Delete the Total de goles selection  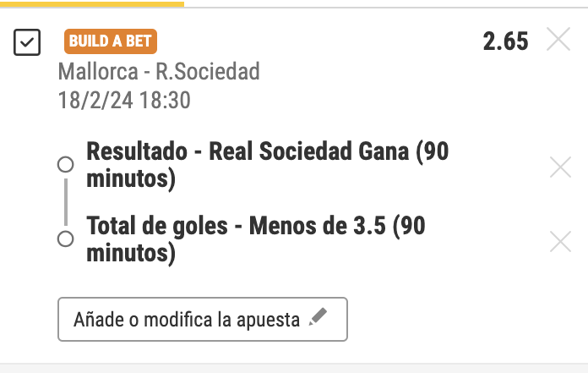[x=560, y=241]
